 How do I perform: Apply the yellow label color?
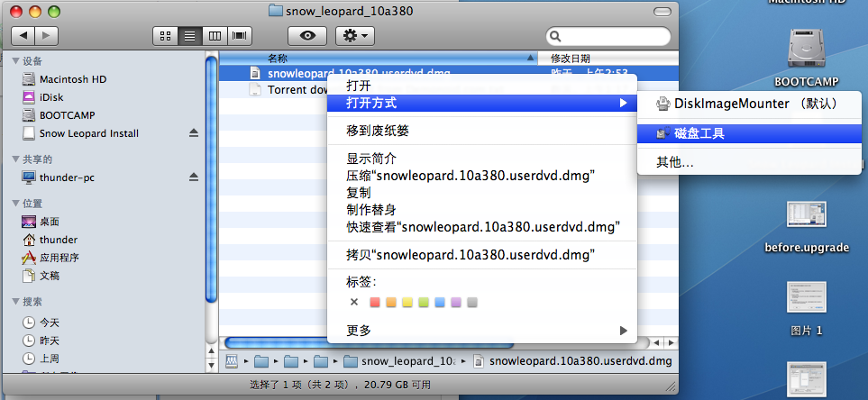click(407, 302)
